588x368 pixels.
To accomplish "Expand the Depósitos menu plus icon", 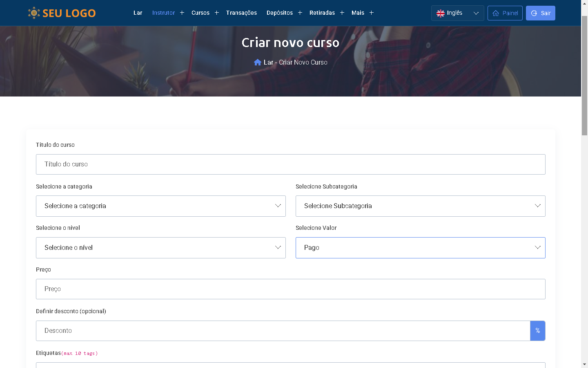I will coord(300,13).
